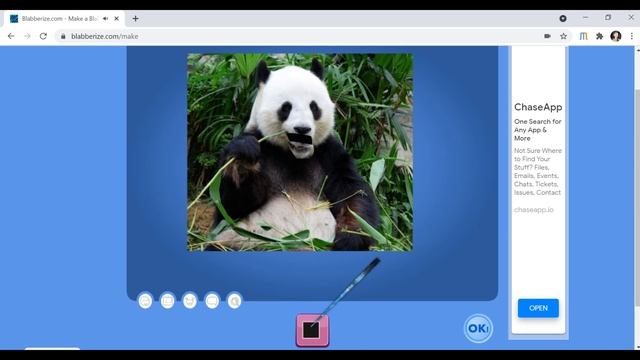Click the page vertical scrollbar

(637, 198)
